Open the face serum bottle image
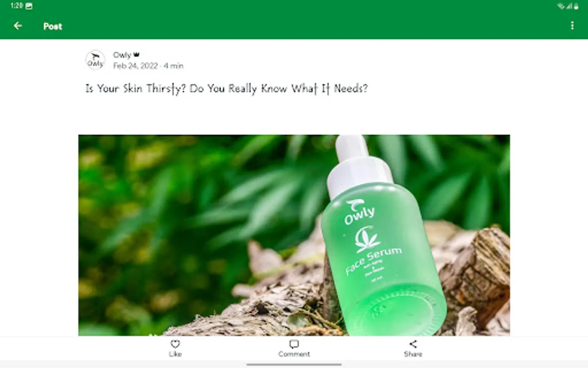The image size is (588, 368). [294, 235]
